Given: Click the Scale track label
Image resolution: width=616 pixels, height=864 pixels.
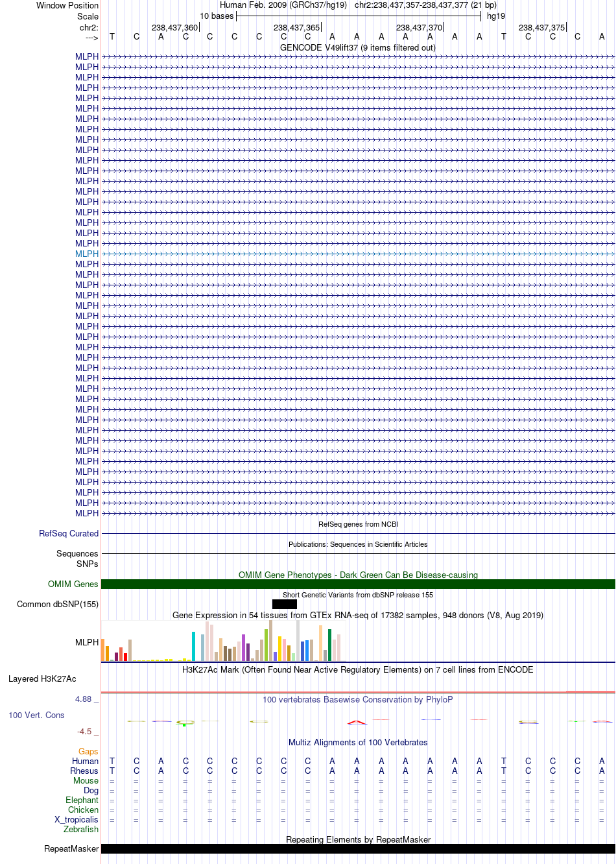Looking at the screenshot, I should pyautogui.click(x=88, y=16).
